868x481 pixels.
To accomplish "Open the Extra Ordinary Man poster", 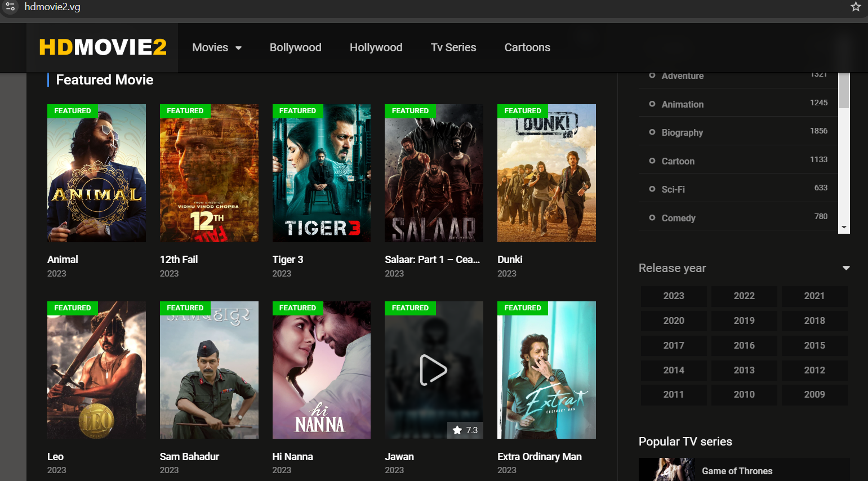I will click(546, 370).
